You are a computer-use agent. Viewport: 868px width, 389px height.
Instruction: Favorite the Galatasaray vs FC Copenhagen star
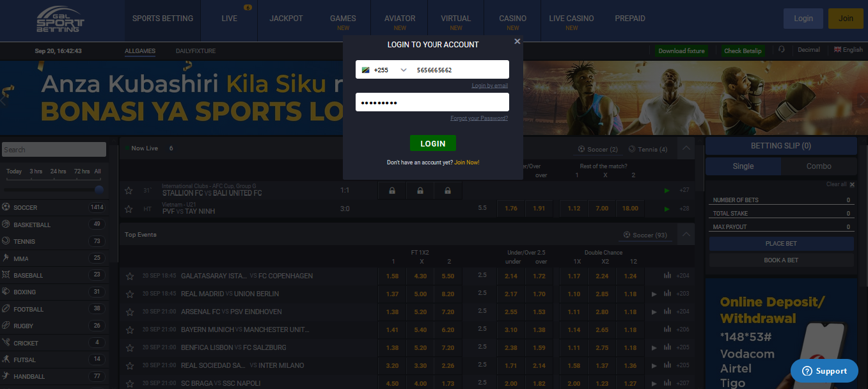tap(130, 276)
